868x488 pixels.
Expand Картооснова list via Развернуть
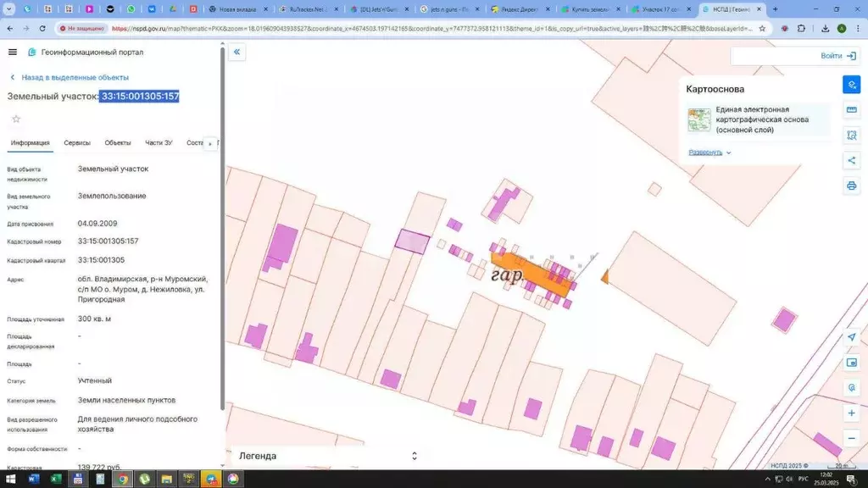[x=709, y=152]
